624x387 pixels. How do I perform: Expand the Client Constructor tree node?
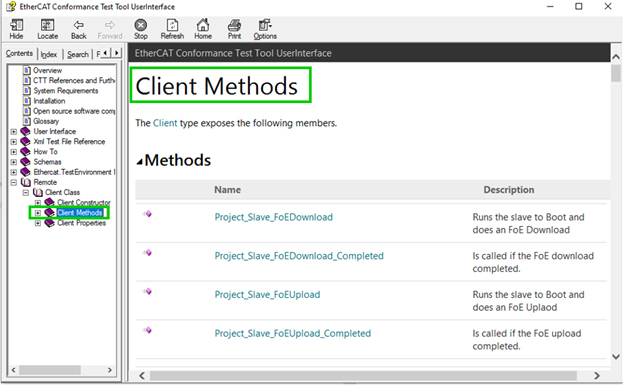pyautogui.click(x=38, y=203)
